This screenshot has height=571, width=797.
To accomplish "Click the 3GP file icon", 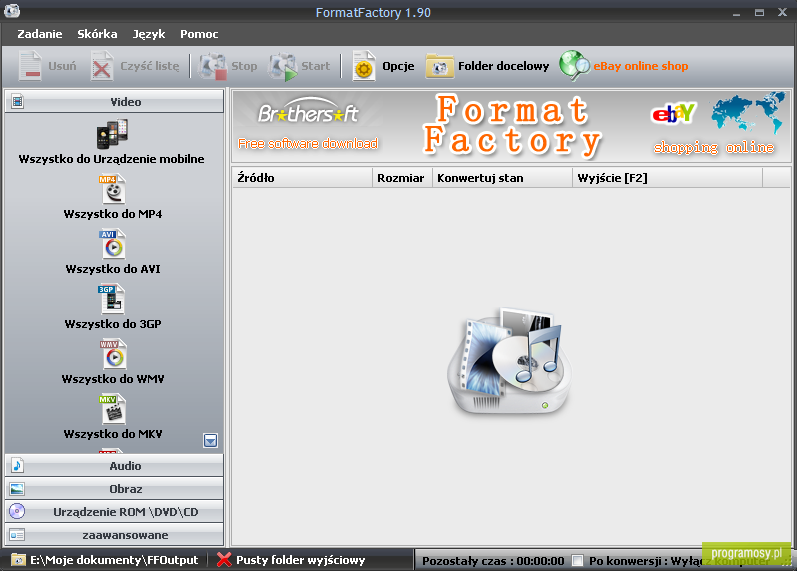I will [111, 299].
